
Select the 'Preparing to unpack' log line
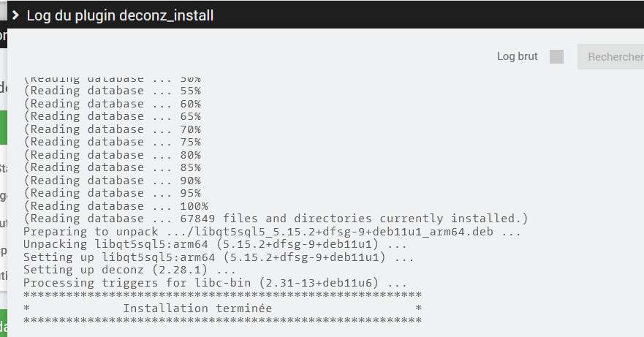point(272,232)
